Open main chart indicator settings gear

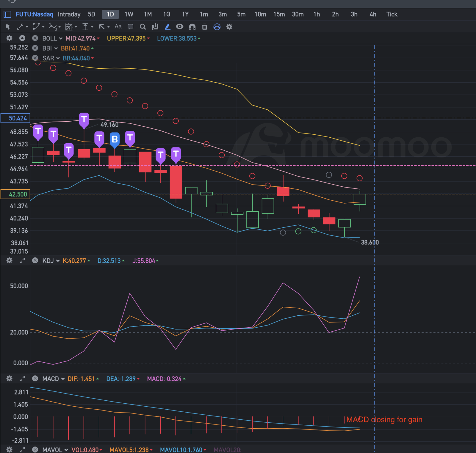coord(10,38)
